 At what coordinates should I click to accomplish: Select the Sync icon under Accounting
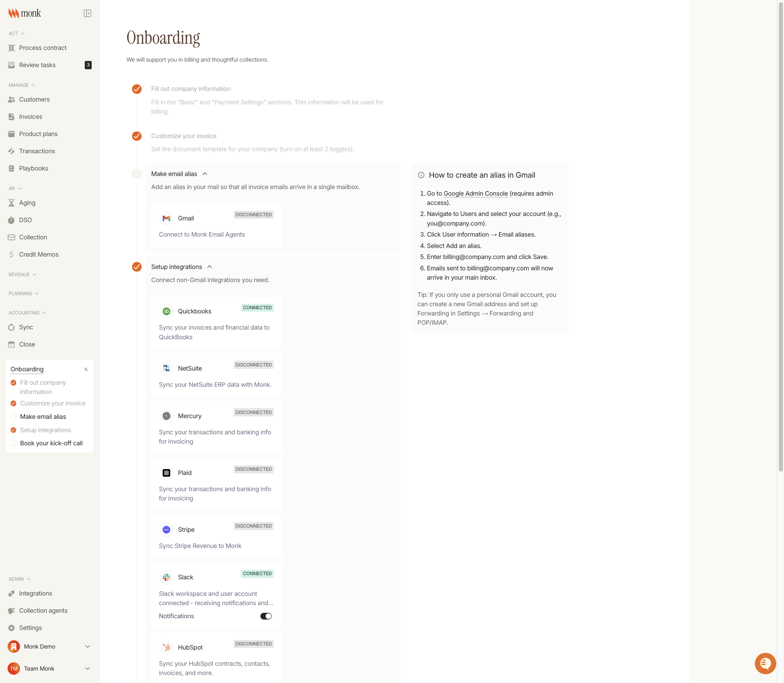pos(11,327)
